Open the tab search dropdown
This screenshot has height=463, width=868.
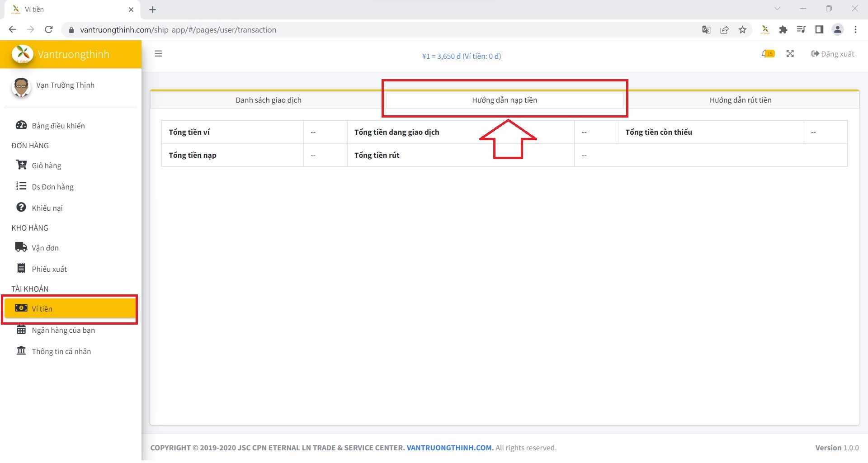[777, 9]
